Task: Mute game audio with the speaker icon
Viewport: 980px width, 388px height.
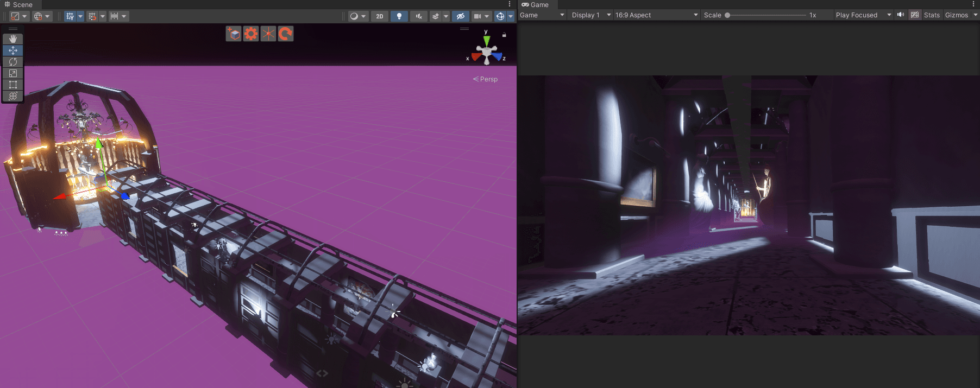Action: (x=901, y=15)
